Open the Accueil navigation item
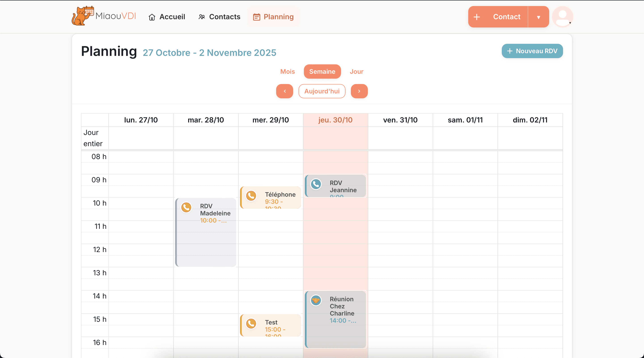Viewport: 644px width, 358px height. 167,17
